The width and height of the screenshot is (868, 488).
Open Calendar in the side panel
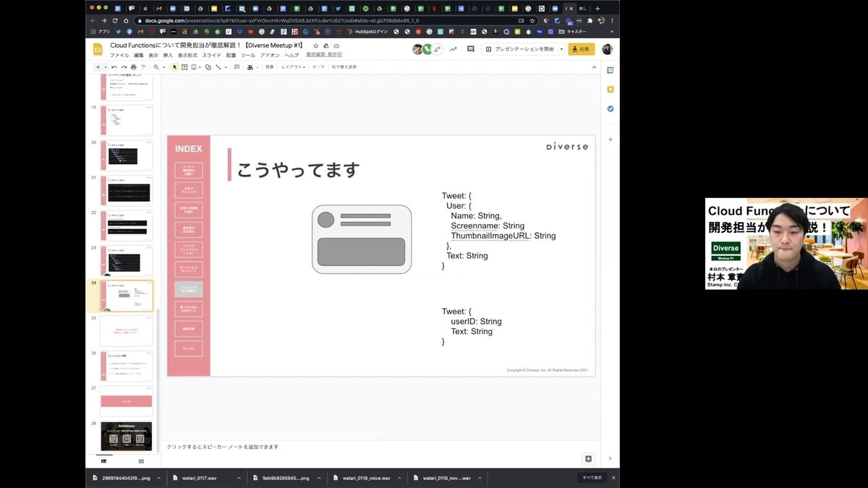pos(610,70)
